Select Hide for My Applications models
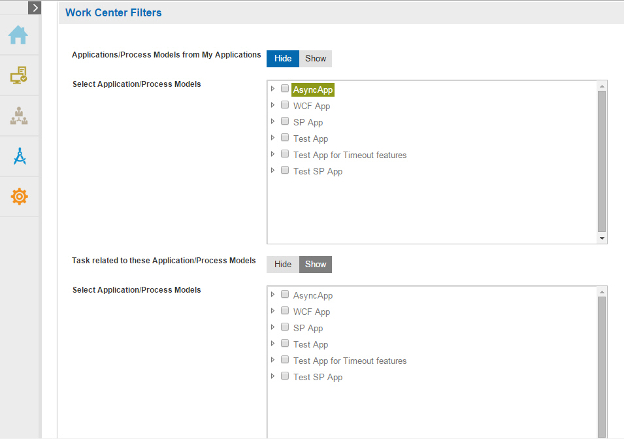 (283, 59)
